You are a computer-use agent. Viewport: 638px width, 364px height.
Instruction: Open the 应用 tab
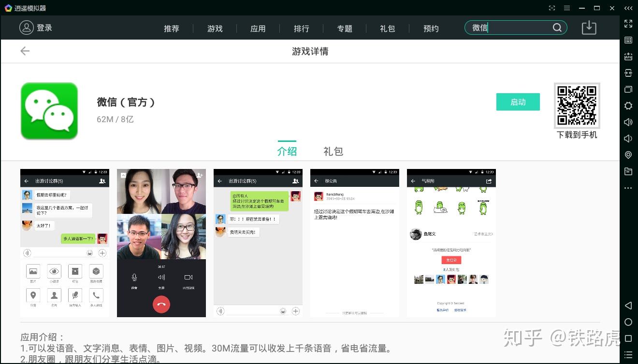pos(258,28)
